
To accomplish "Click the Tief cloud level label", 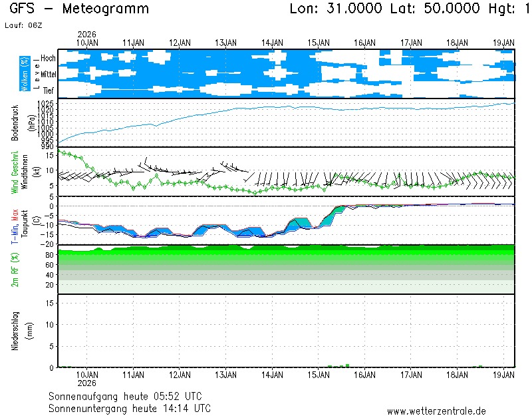I will pyautogui.click(x=49, y=89).
